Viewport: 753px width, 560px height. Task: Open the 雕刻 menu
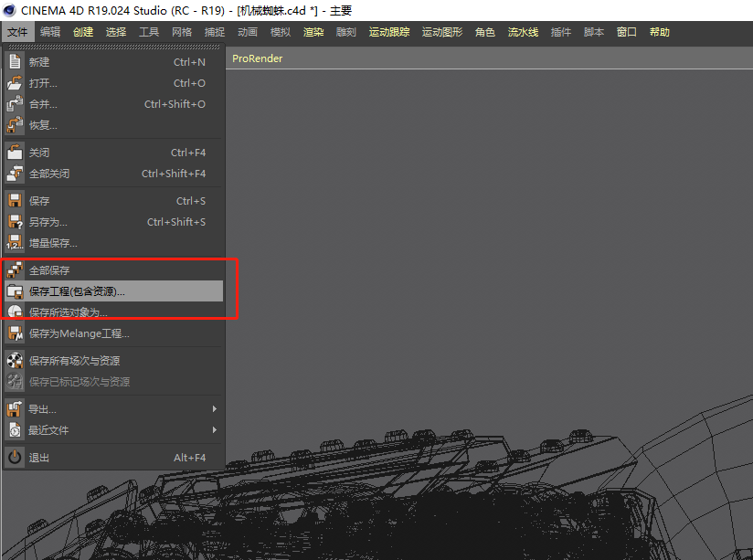(x=345, y=32)
